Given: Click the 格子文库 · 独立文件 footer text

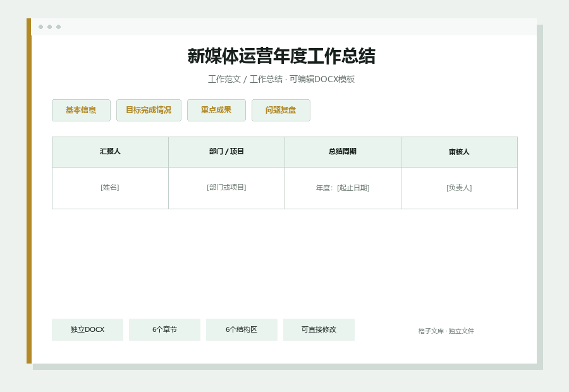Looking at the screenshot, I should 446,331.
